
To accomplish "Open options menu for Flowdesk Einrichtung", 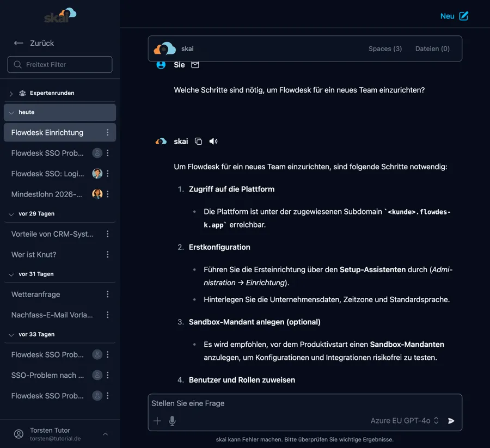I will (x=107, y=132).
